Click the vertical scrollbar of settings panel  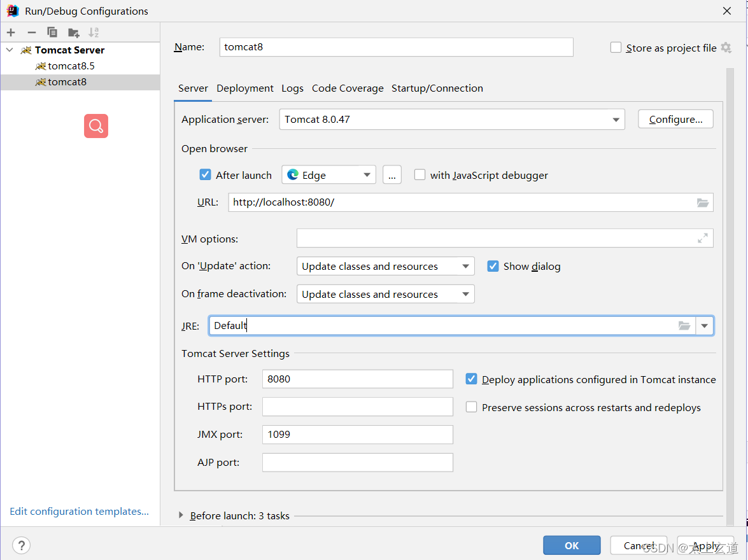point(730,296)
